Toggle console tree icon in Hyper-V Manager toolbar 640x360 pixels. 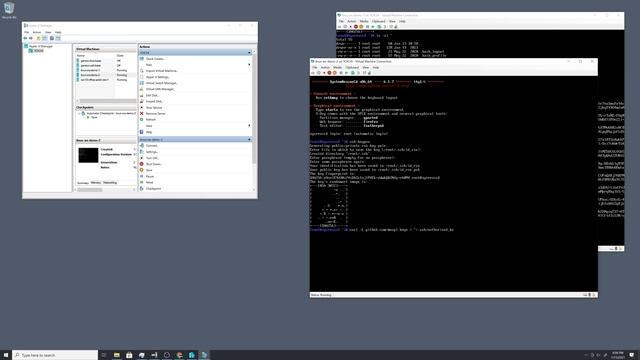tap(45, 38)
